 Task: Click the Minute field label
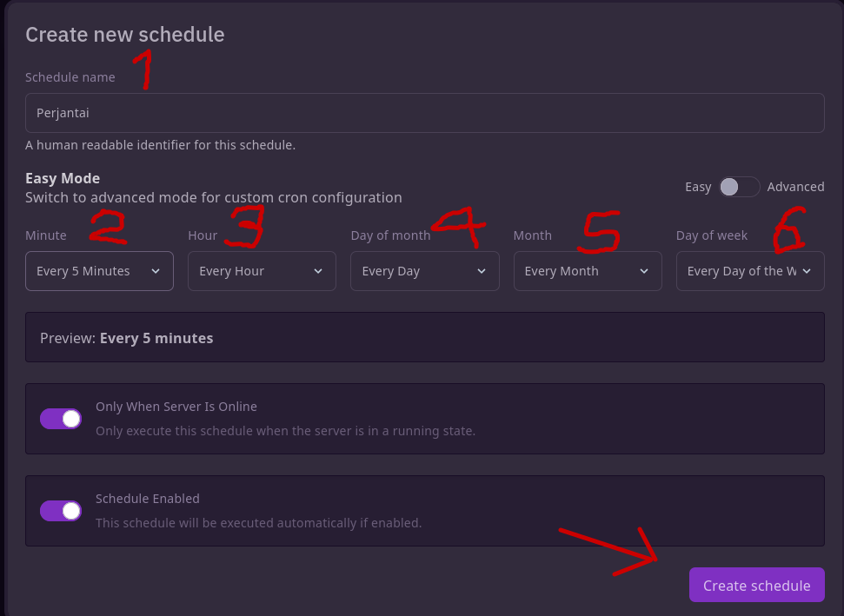pyautogui.click(x=46, y=235)
